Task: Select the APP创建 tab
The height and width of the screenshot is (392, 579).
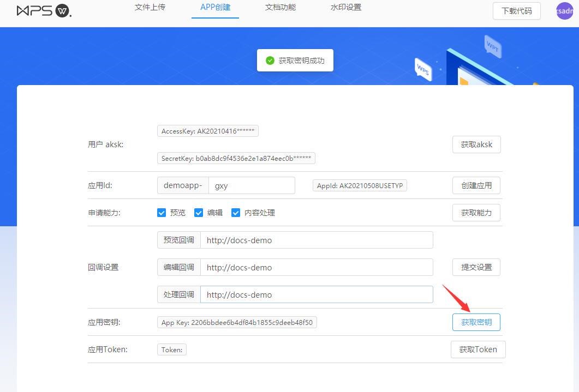Action: [215, 8]
